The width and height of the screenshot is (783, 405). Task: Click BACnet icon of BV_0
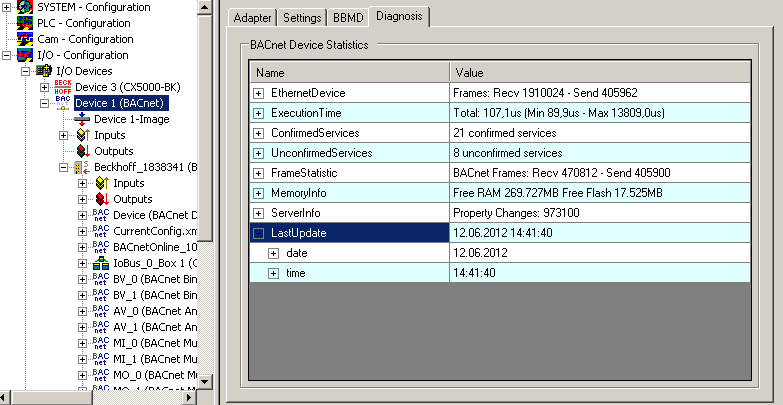pos(101,279)
